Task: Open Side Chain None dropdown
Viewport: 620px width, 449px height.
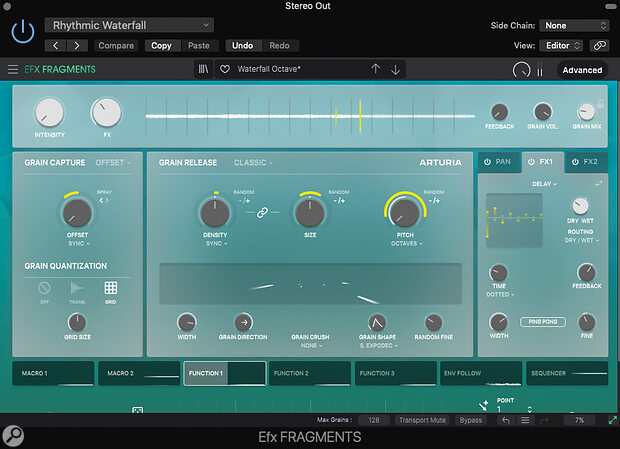Action: pos(574,26)
